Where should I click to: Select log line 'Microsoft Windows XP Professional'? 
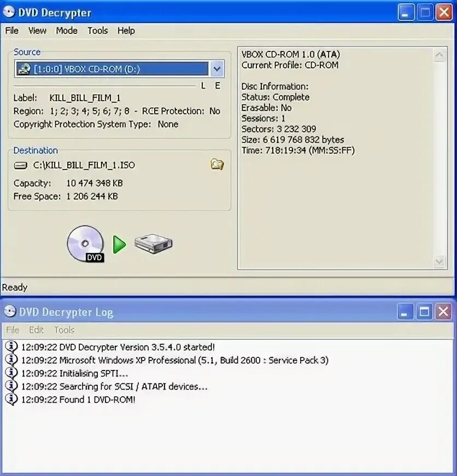[x=175, y=360]
